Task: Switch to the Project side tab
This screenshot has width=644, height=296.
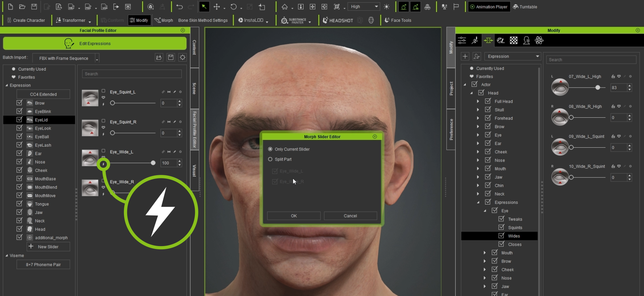Action: coord(451,88)
